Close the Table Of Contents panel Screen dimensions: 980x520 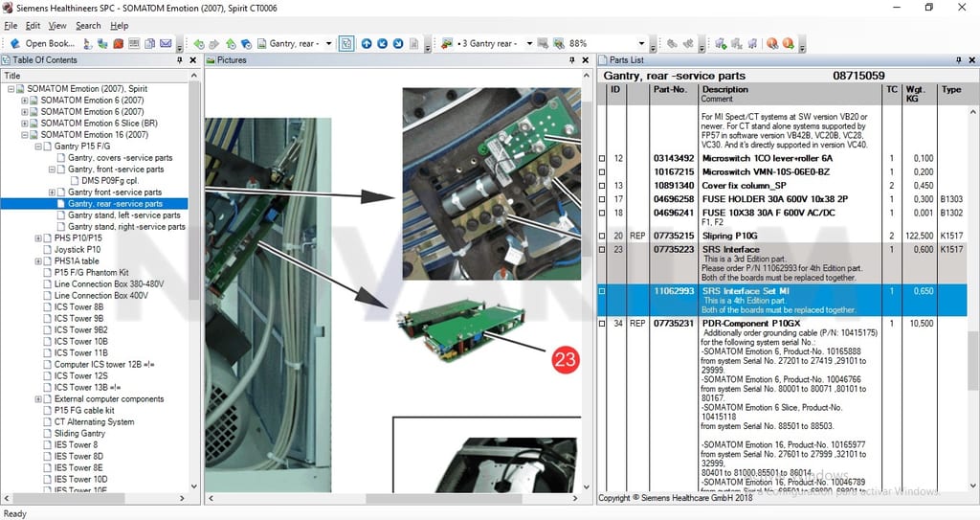click(x=192, y=60)
